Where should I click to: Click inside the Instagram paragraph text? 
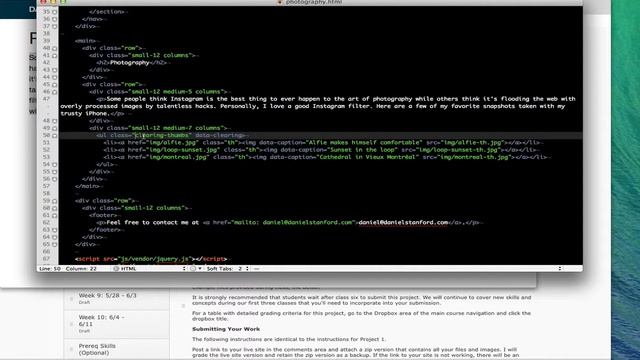[318, 106]
